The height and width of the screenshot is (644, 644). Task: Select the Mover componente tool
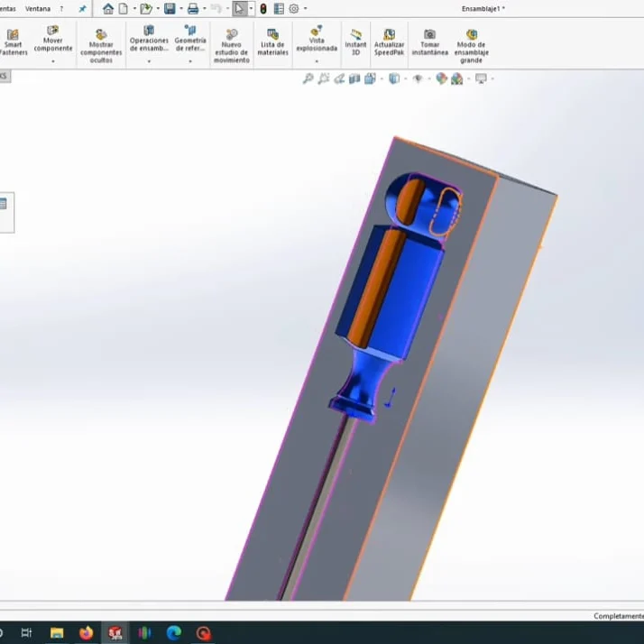[x=53, y=40]
